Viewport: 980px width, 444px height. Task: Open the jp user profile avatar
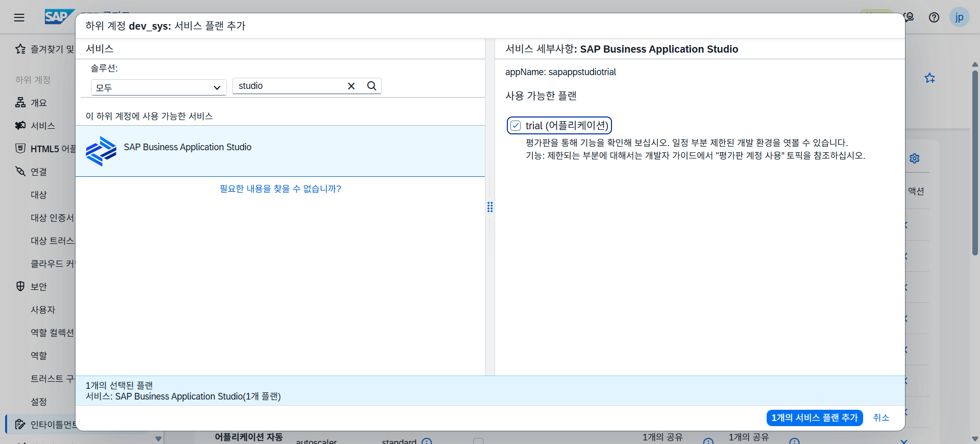[959, 17]
